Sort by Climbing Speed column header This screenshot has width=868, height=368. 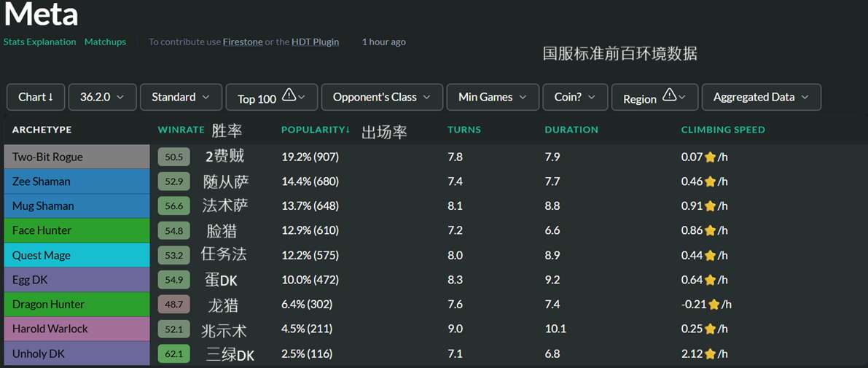(723, 130)
